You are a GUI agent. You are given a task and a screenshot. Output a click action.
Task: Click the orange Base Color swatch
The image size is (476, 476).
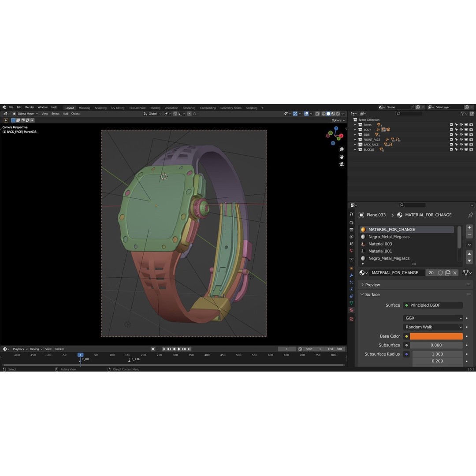click(x=436, y=336)
